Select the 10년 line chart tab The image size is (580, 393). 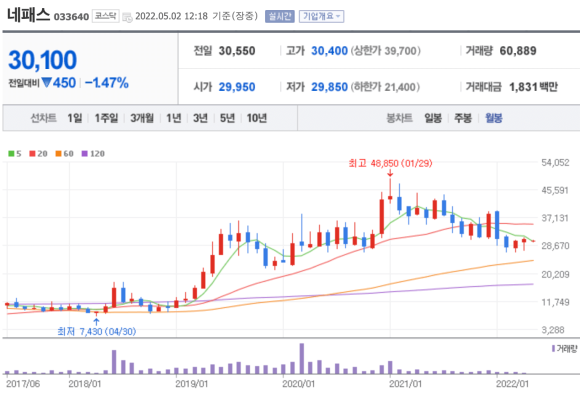point(256,118)
